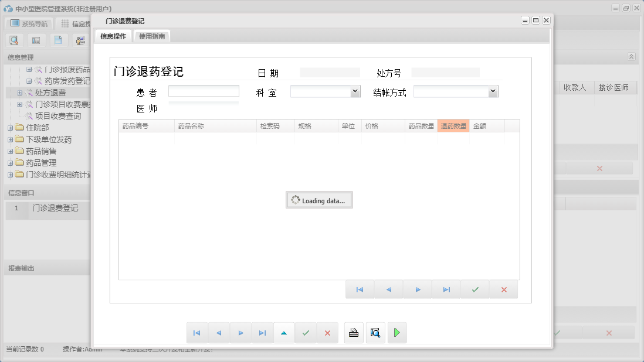Expand the 药品管理 folder

(x=11, y=163)
